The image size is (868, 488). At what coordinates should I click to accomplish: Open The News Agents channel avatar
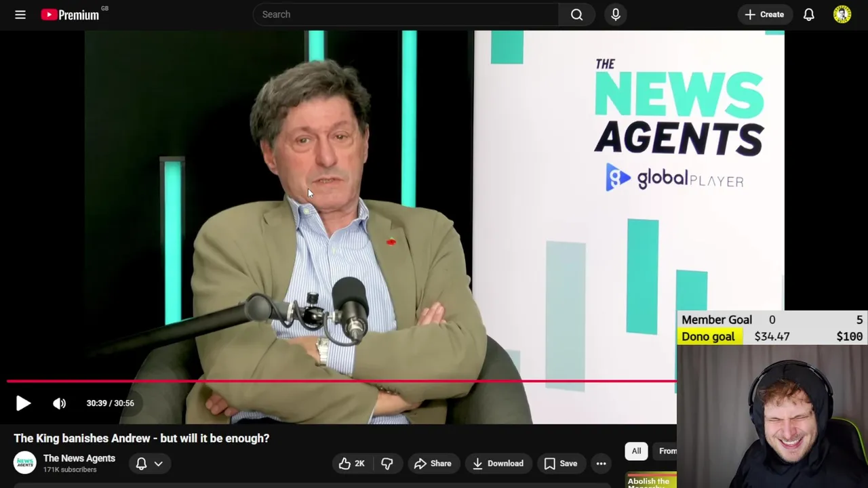point(25,463)
